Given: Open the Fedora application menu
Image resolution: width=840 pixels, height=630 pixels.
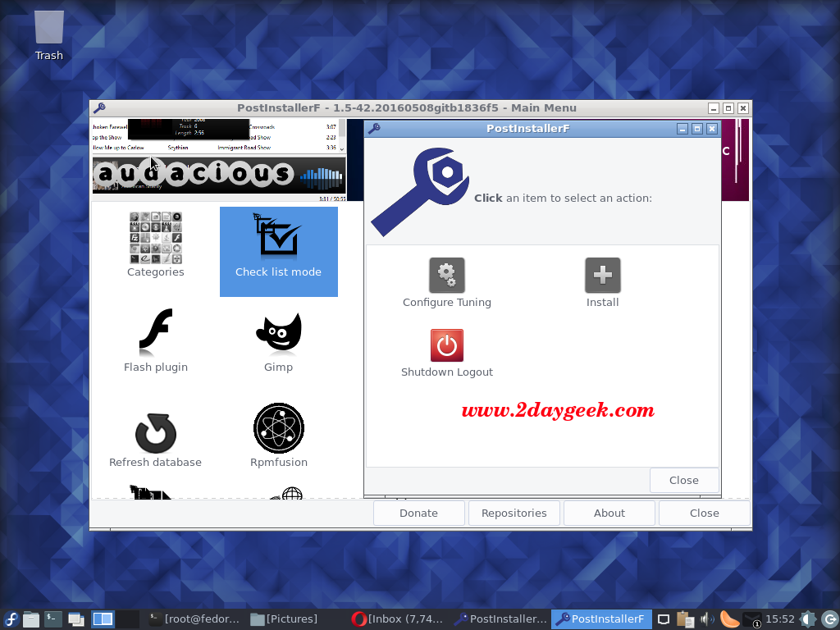Looking at the screenshot, I should click(x=11, y=619).
